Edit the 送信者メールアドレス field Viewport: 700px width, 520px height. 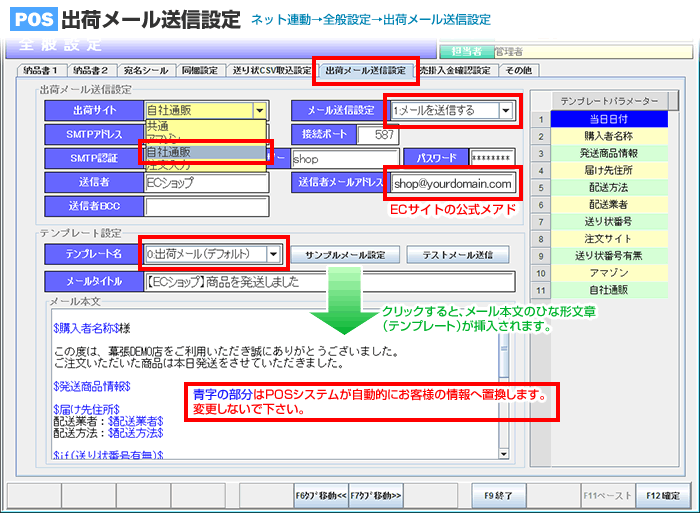pos(452,183)
